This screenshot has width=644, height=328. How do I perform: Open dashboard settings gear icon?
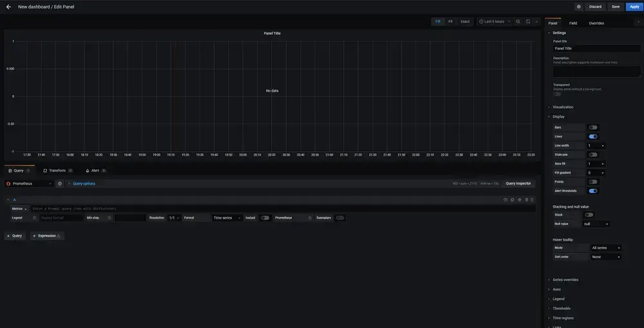pos(578,6)
